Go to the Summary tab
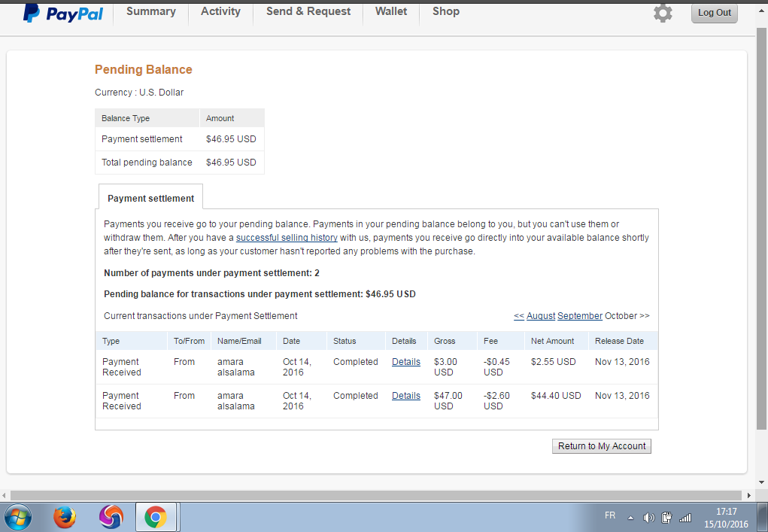Viewport: 768px width, 532px height. coord(151,11)
